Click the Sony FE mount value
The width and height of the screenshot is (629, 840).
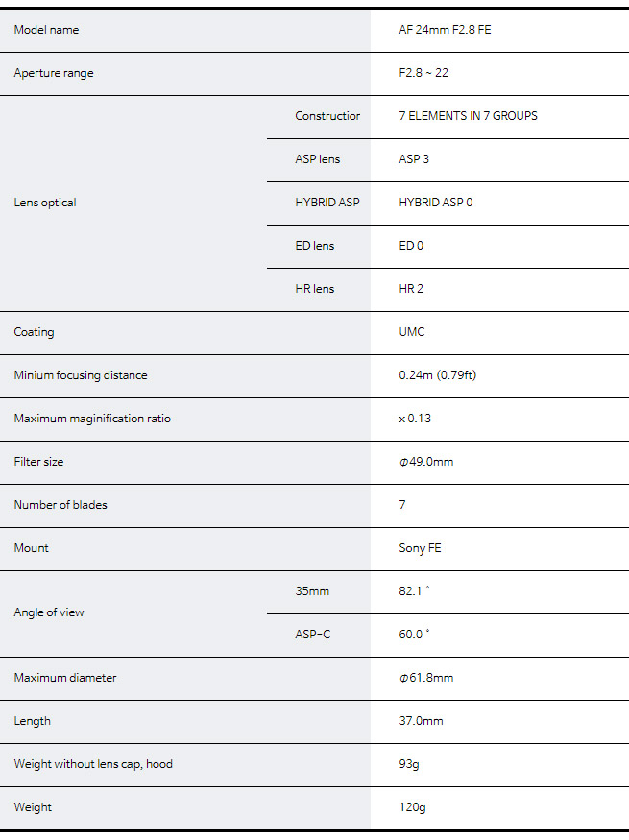tap(420, 548)
